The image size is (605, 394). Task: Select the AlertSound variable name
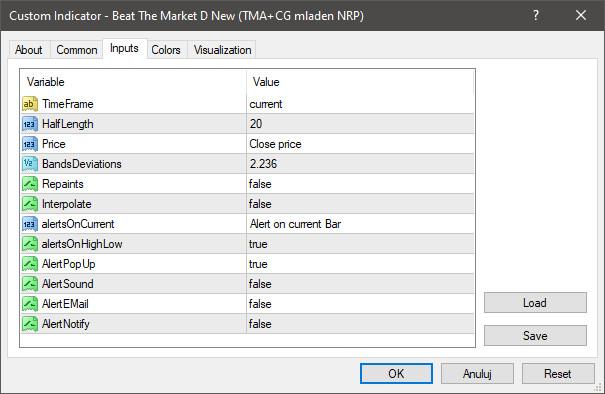(68, 284)
